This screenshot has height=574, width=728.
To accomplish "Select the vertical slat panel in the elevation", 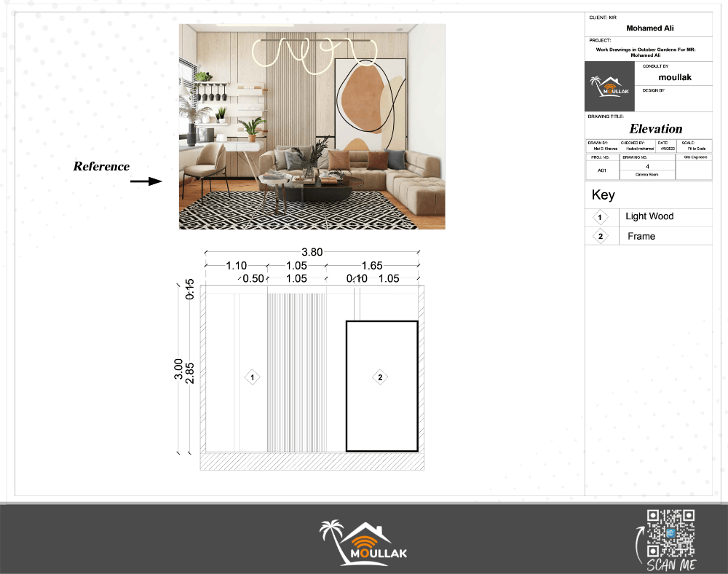I will (x=296, y=371).
